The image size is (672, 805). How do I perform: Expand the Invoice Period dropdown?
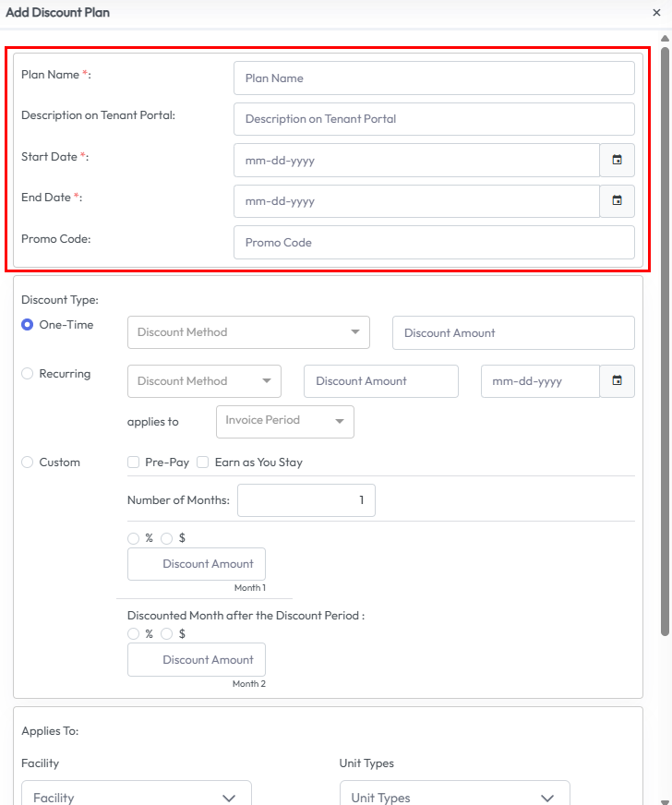pyautogui.click(x=284, y=421)
